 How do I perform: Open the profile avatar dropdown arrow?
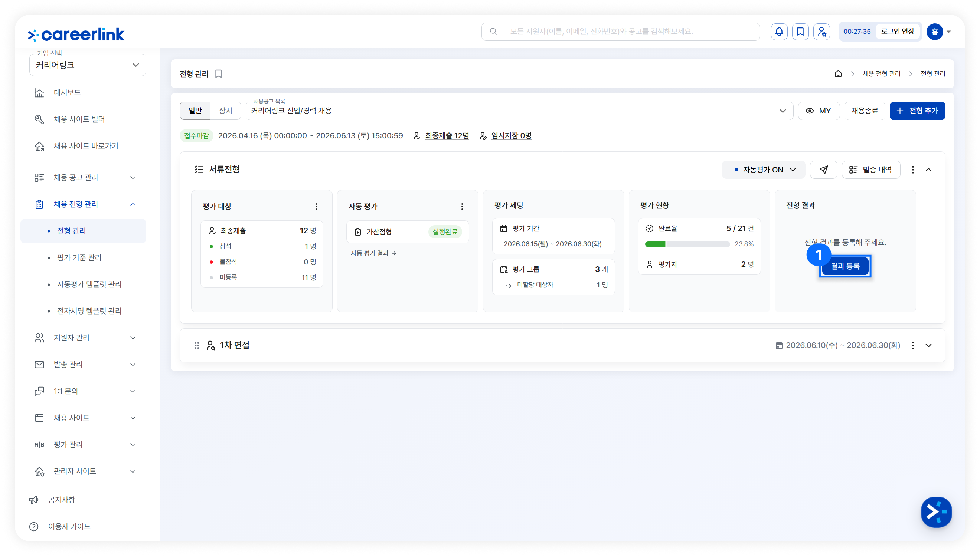tap(949, 32)
